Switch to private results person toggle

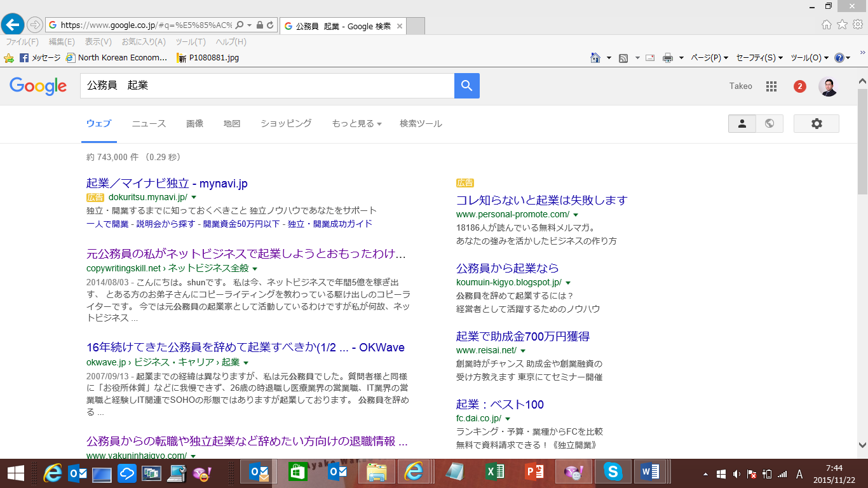point(742,124)
